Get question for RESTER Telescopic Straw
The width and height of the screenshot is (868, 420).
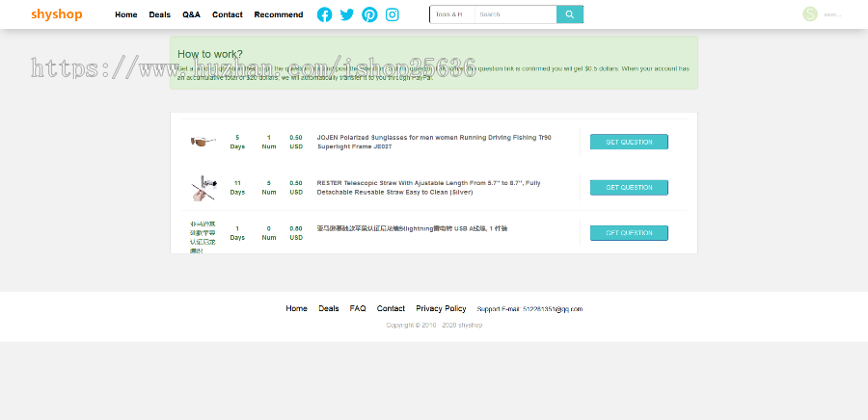629,187
